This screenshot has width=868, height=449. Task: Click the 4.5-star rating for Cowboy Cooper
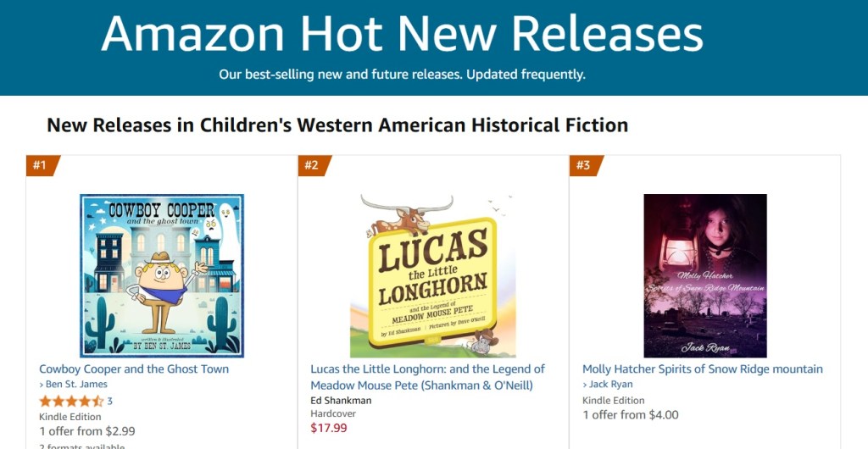[x=71, y=401]
